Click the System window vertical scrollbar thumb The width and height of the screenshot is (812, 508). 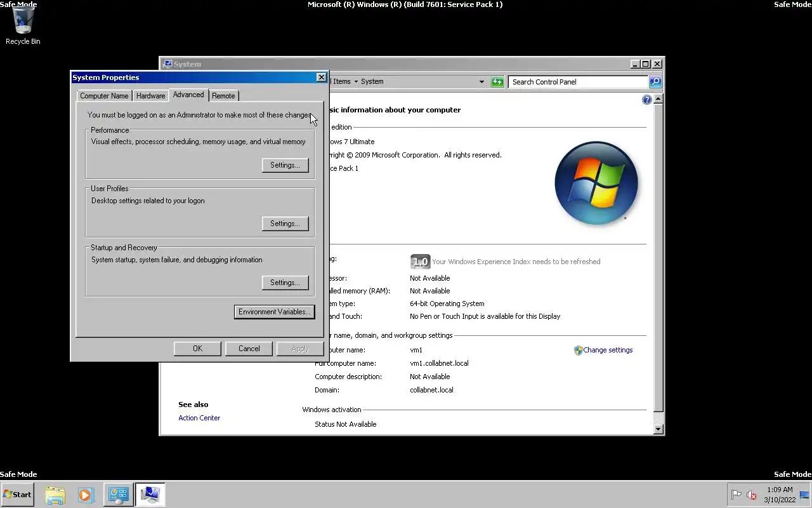coord(658,258)
